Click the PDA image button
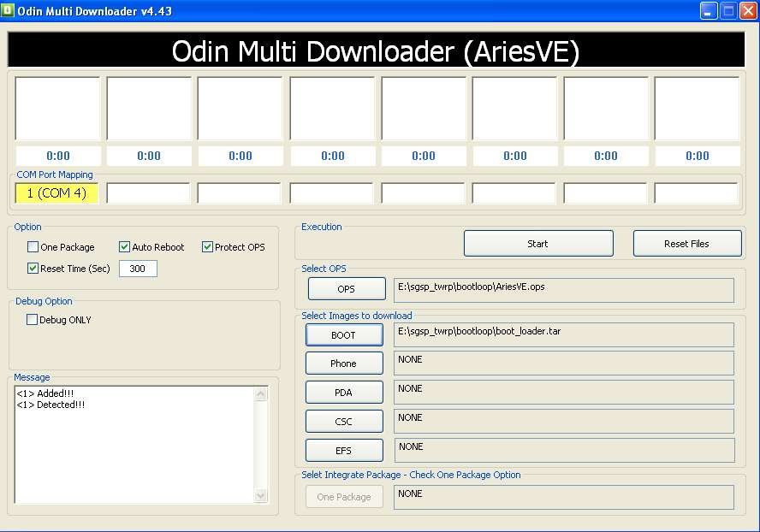Viewport: 760px width, 532px height. point(344,393)
